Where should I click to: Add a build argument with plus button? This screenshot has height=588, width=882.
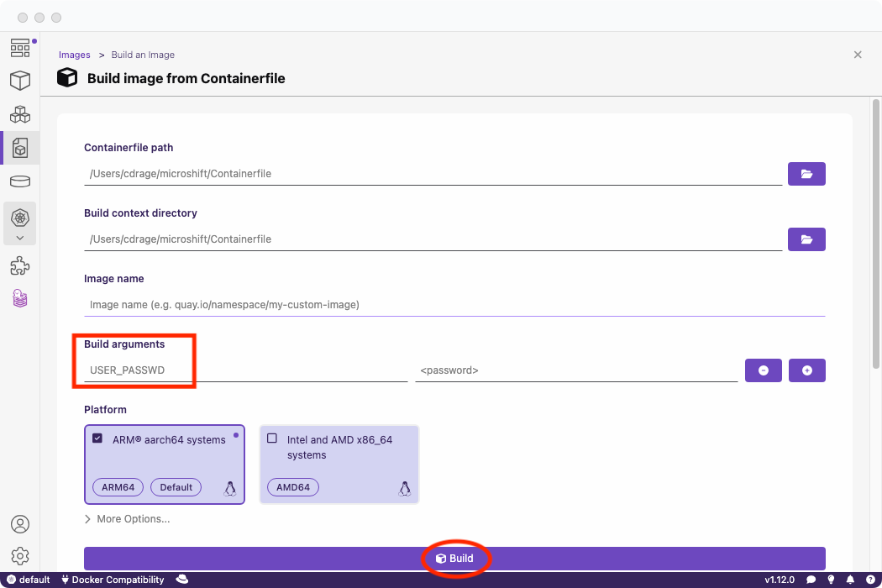(806, 370)
